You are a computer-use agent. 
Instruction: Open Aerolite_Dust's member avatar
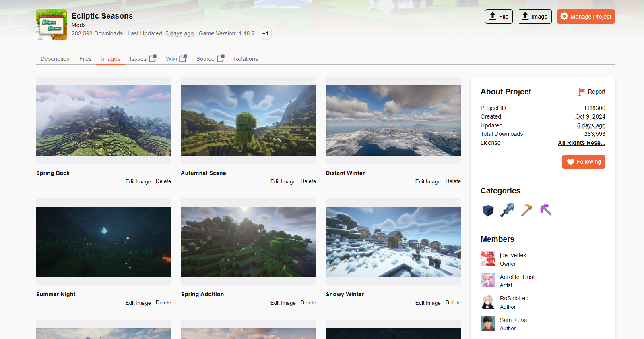pyautogui.click(x=488, y=281)
